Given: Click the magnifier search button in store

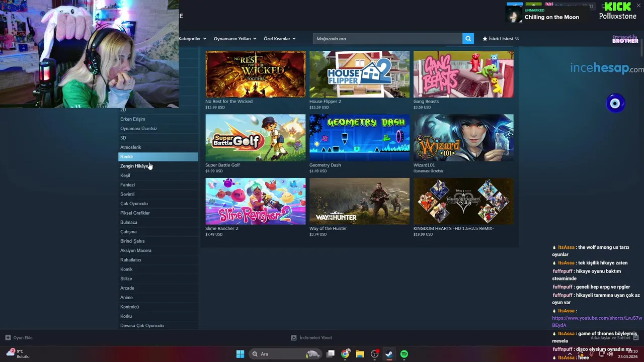Looking at the screenshot, I should (468, 39).
